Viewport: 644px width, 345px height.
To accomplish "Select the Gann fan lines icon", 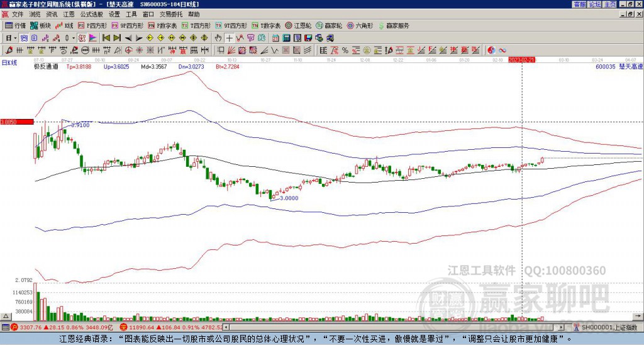I will [x=231, y=50].
